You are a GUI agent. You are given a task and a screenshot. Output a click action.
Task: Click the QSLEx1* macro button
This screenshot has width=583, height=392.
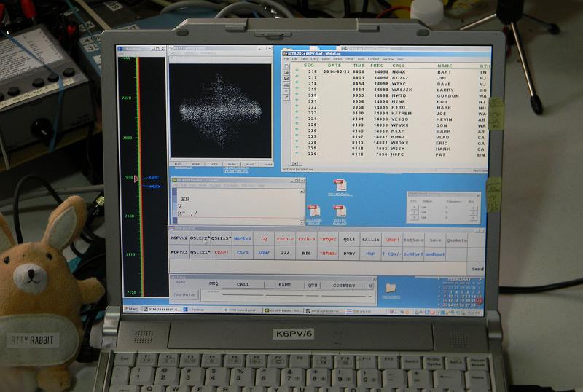(200, 252)
